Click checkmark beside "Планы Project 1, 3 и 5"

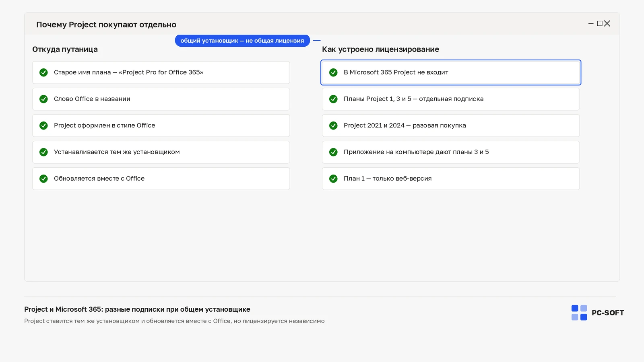click(x=333, y=99)
